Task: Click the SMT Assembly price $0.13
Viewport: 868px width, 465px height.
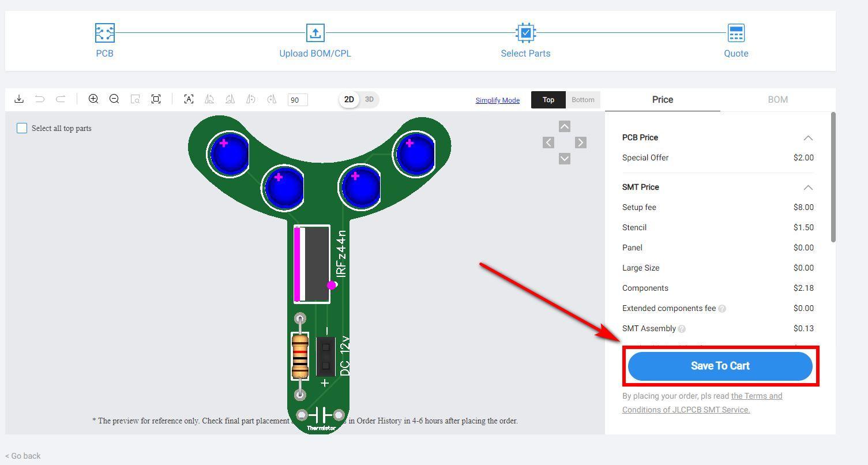Action: pyautogui.click(x=803, y=328)
